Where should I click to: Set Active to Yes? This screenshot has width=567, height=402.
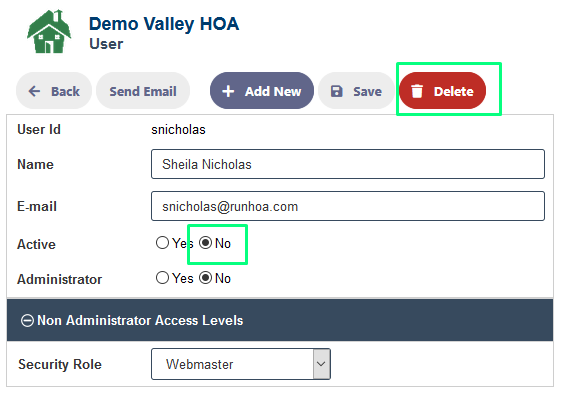[x=162, y=243]
